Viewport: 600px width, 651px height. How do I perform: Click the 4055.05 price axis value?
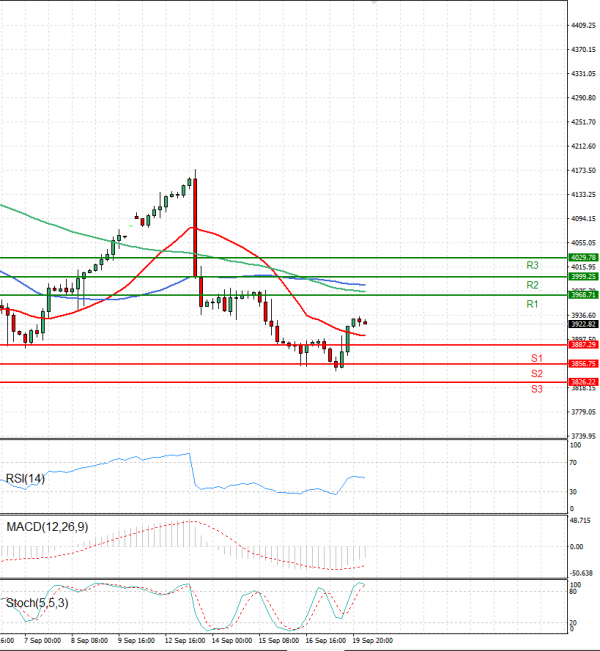point(583,243)
